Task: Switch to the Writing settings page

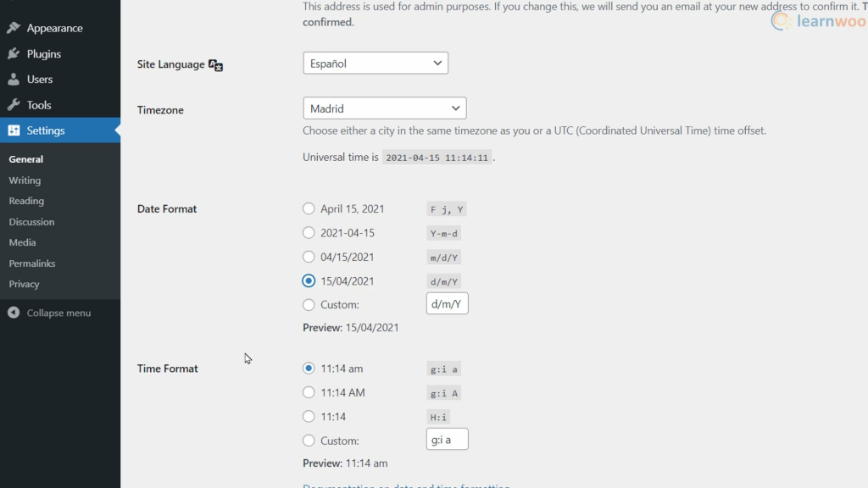Action: [x=25, y=180]
